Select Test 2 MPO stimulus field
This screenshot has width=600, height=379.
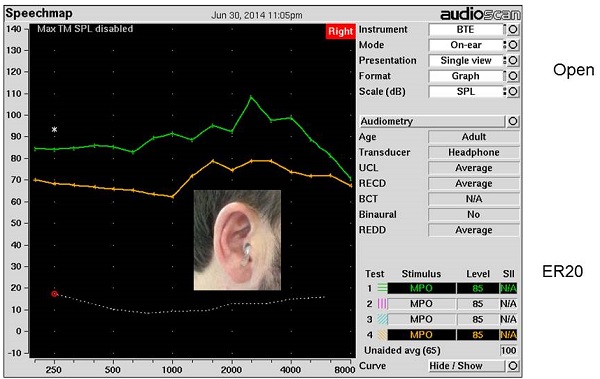421,304
